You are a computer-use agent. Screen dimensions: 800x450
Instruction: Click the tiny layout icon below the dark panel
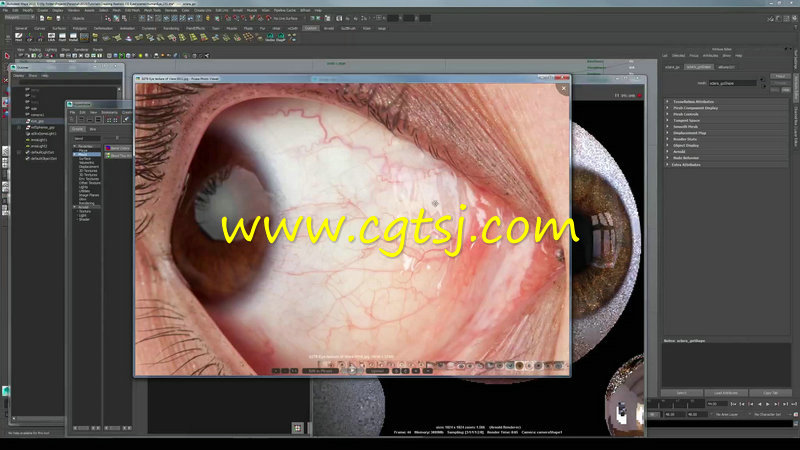coord(298,428)
